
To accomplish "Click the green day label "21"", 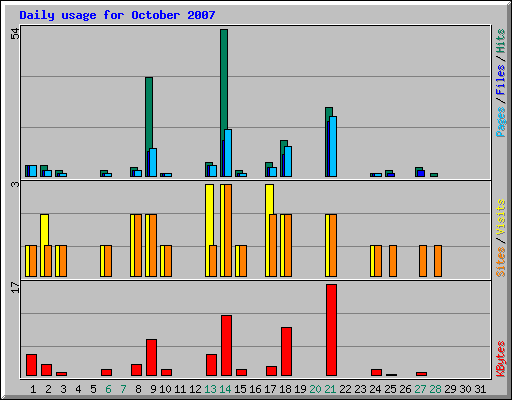I will click(330, 389).
